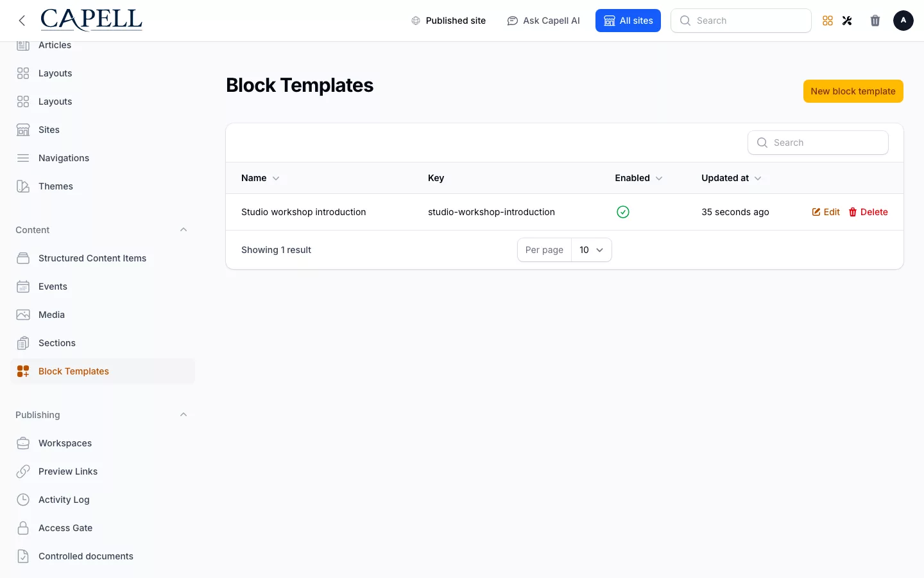Open the user avatar menu
The height and width of the screenshot is (578, 924).
point(903,21)
